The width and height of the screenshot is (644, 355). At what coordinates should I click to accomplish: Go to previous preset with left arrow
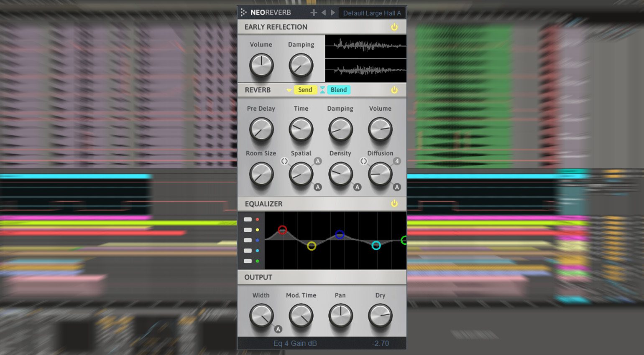pyautogui.click(x=324, y=13)
